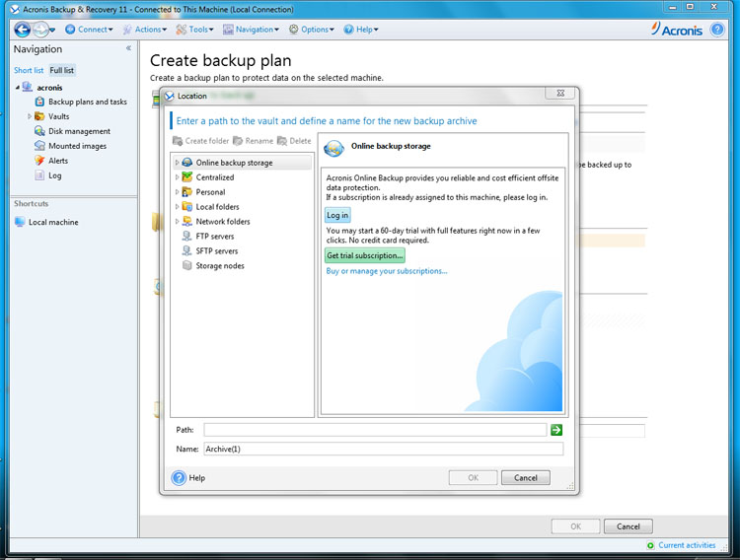Open Current activities link in status bar
This screenshot has height=560, width=740.
(x=687, y=545)
